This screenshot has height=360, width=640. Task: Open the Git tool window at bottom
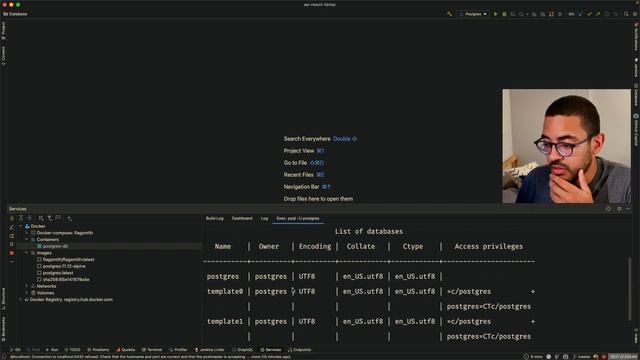[x=15, y=350]
